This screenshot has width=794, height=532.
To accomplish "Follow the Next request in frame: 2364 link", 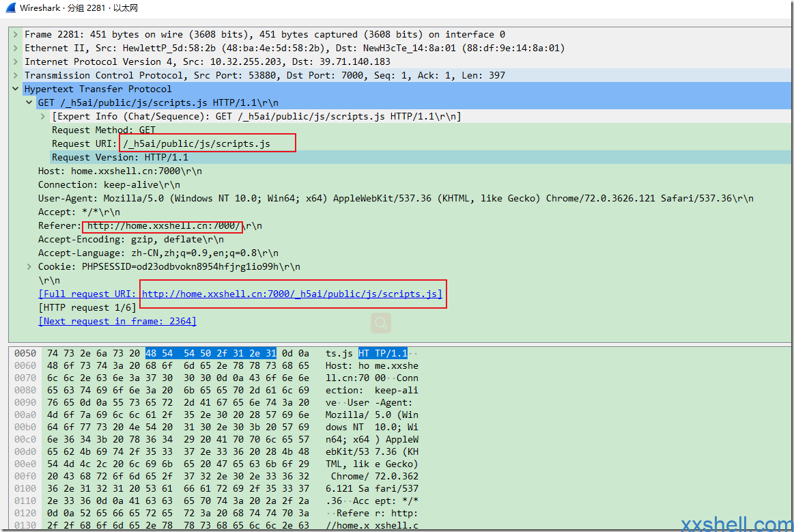I will [x=117, y=322].
